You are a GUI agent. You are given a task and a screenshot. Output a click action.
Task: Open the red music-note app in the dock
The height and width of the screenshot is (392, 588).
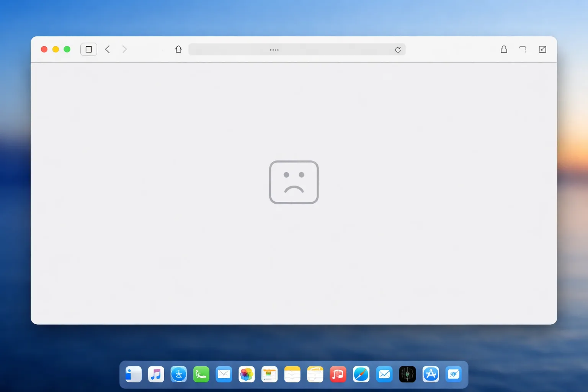pos(338,374)
